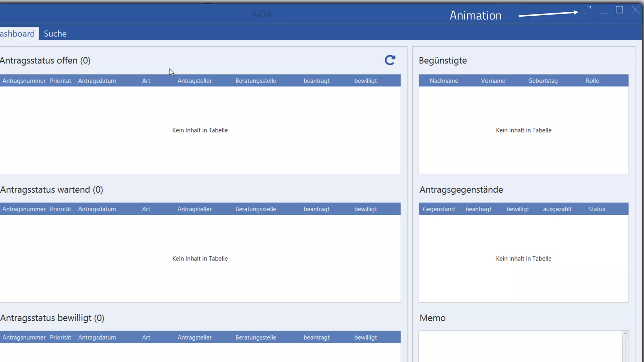Switch to the Suche tab

(55, 34)
